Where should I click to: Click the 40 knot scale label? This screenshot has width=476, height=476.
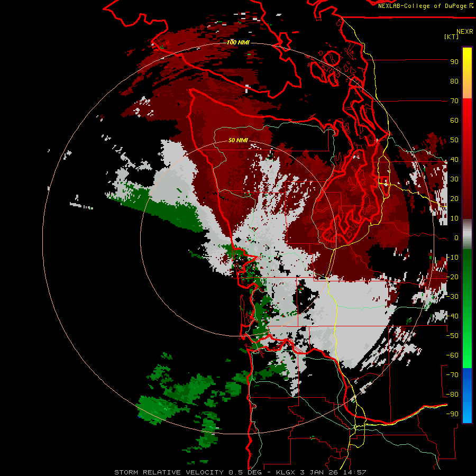454,160
